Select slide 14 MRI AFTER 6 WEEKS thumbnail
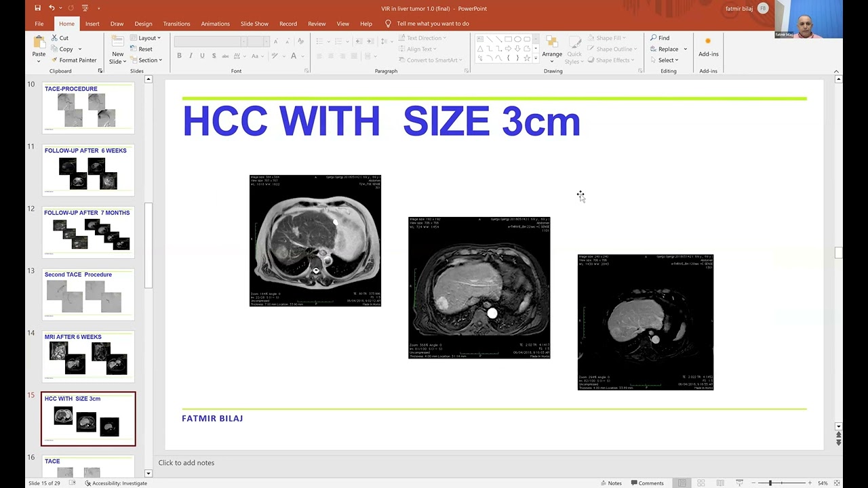868x488 pixels. point(88,356)
